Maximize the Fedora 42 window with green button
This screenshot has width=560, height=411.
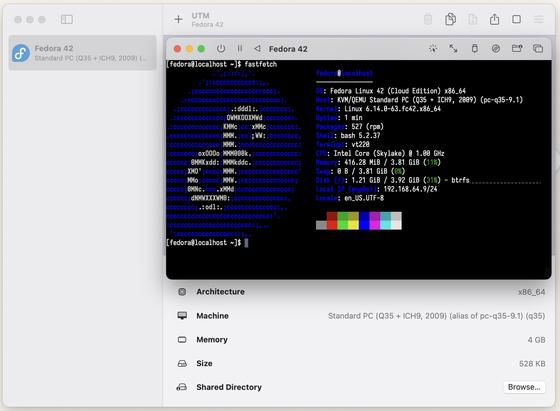201,49
